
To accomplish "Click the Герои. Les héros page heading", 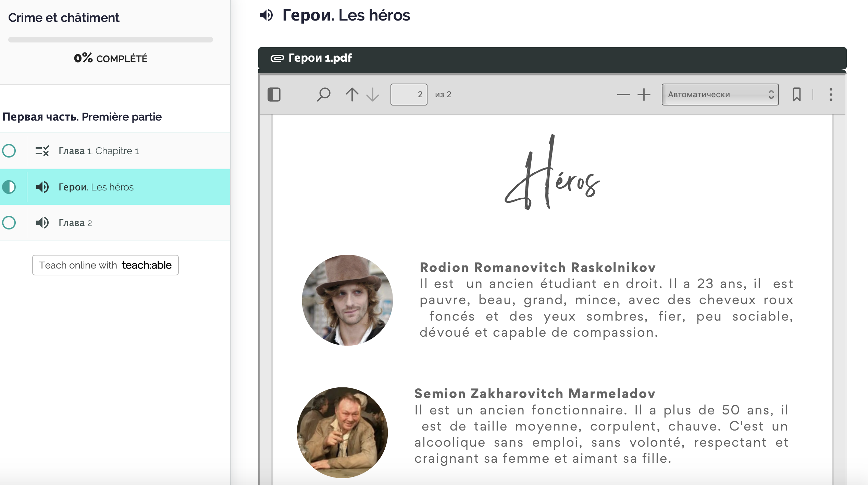I will click(346, 15).
